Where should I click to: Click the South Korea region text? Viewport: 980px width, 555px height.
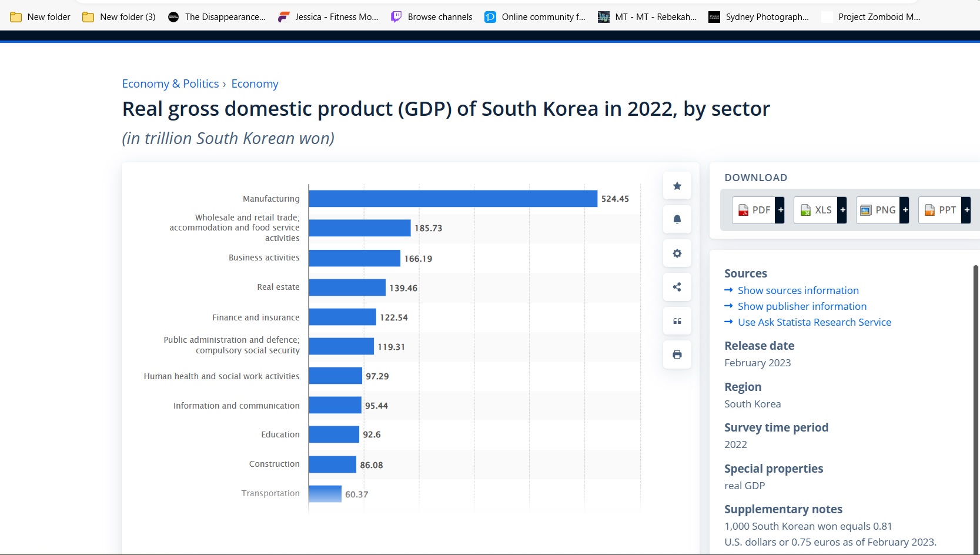[752, 404]
